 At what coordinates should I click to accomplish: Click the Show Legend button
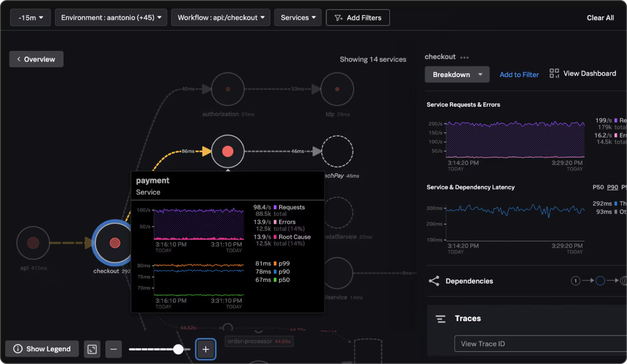click(x=42, y=349)
